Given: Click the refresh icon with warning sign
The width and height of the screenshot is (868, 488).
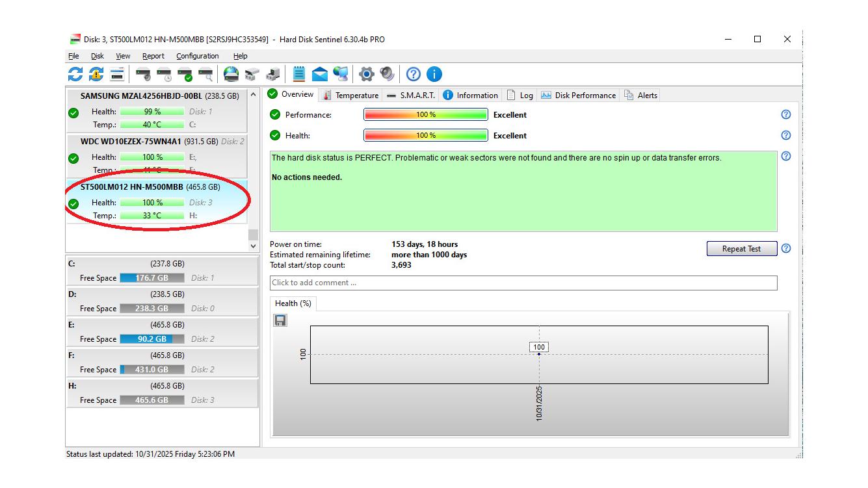Looking at the screenshot, I should (x=96, y=74).
